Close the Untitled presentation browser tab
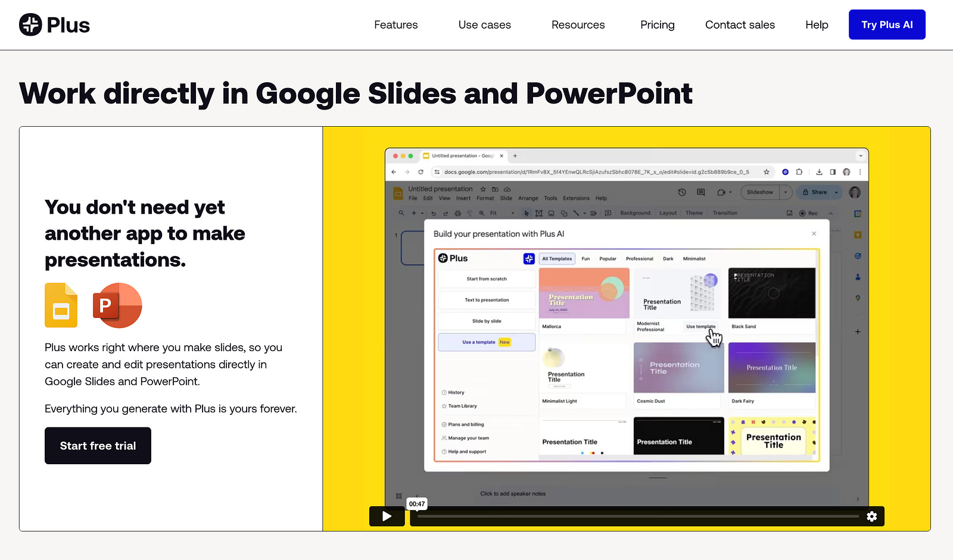 (x=502, y=156)
